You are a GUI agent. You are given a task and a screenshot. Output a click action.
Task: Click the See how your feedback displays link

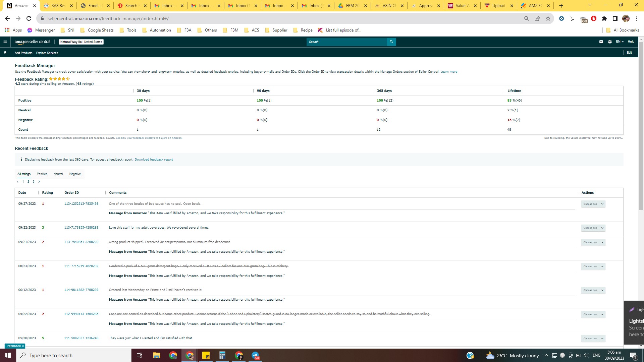149,138
